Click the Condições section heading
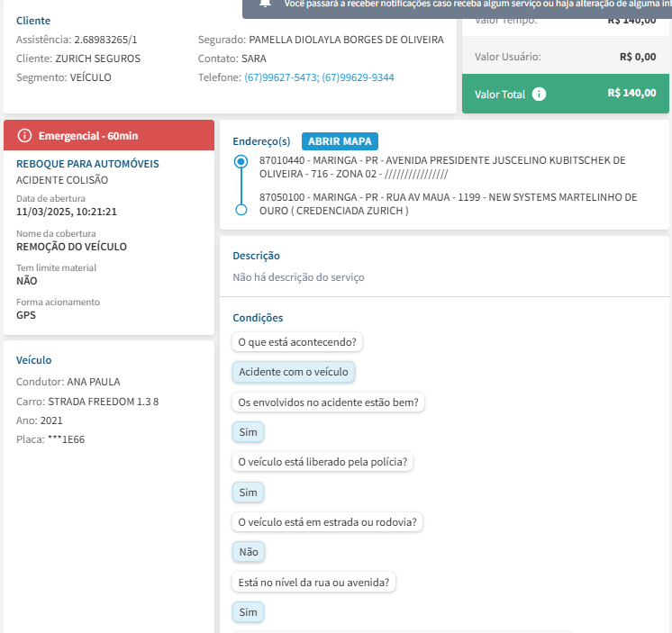 coord(258,318)
